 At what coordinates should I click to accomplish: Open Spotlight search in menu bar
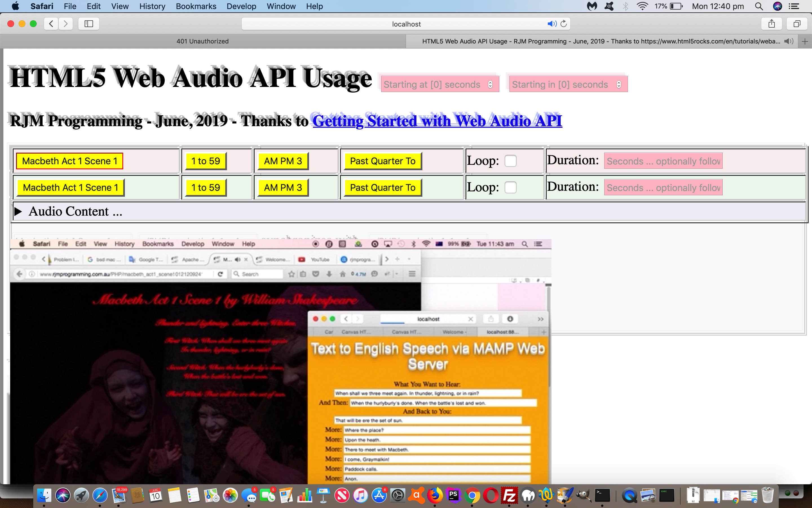pos(759,6)
